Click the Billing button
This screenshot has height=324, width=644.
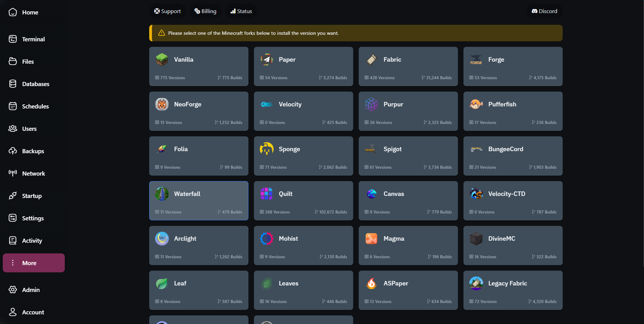click(x=205, y=11)
